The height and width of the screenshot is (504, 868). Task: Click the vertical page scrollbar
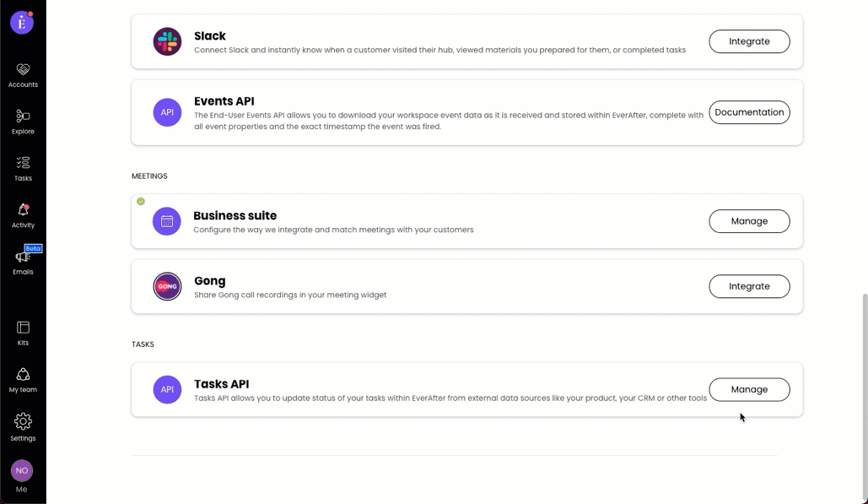pyautogui.click(x=865, y=396)
